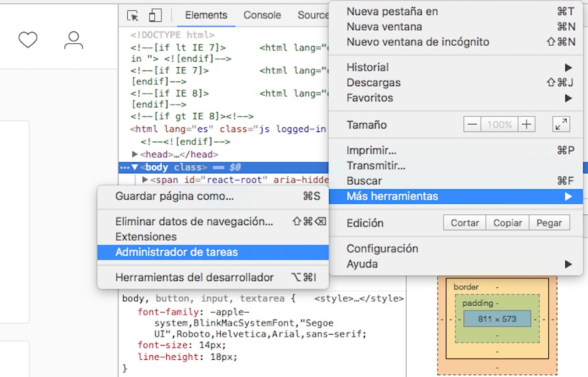Click the fullscreen zoom icon
The image size is (588, 377).
click(561, 125)
